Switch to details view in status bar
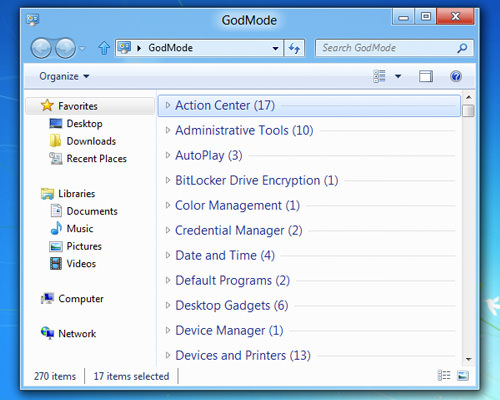 pyautogui.click(x=444, y=376)
